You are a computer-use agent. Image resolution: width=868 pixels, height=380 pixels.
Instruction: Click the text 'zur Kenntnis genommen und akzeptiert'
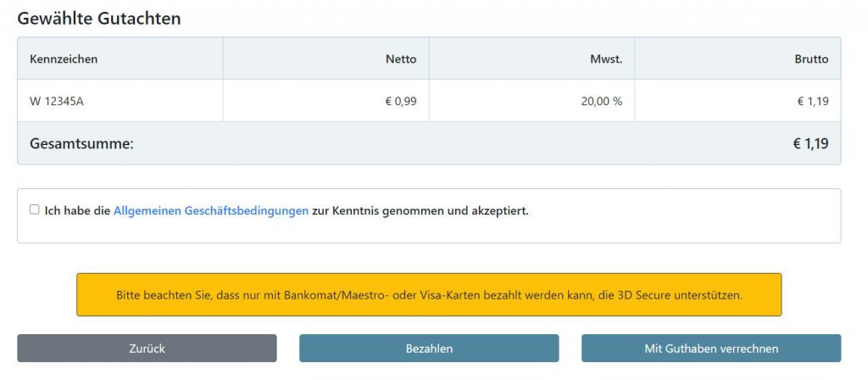coord(420,211)
